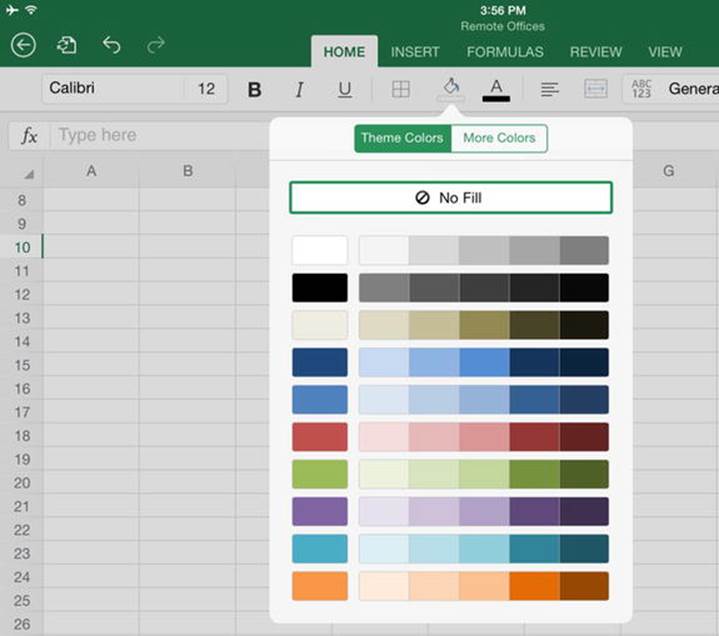Pick the lightest gray tint in white row
719x636 pixels.
(384, 250)
